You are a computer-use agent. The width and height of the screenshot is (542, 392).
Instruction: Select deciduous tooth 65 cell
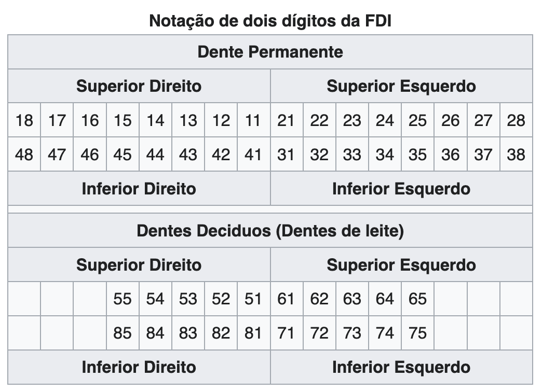[417, 299]
